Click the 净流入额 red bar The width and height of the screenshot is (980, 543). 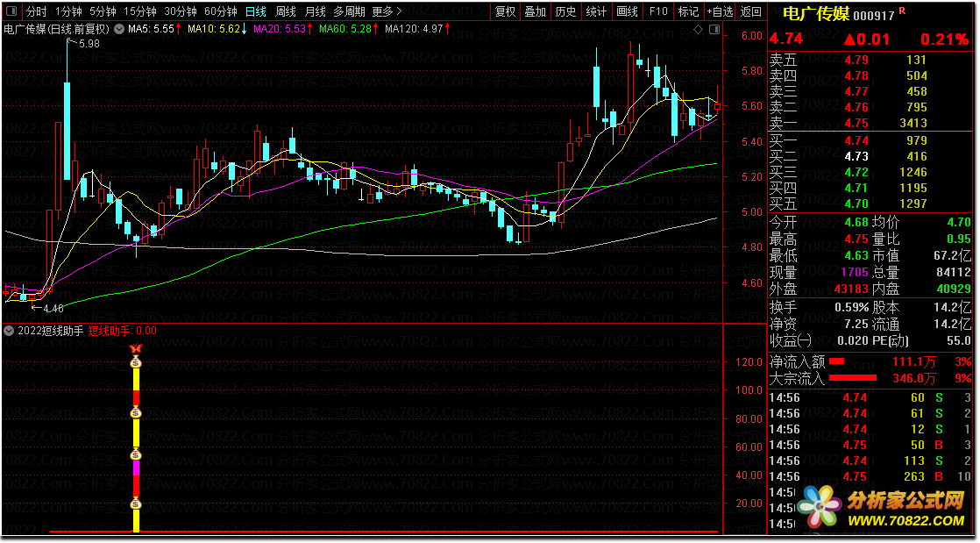click(836, 361)
